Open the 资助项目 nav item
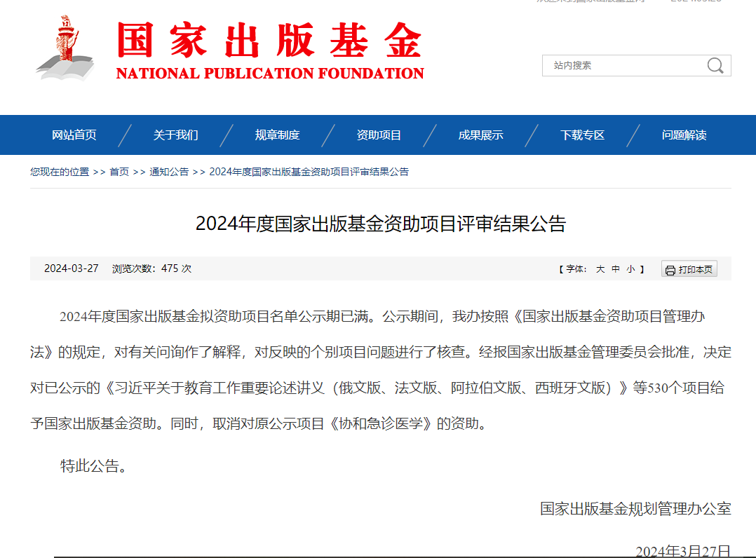The width and height of the screenshot is (756, 558). point(379,135)
